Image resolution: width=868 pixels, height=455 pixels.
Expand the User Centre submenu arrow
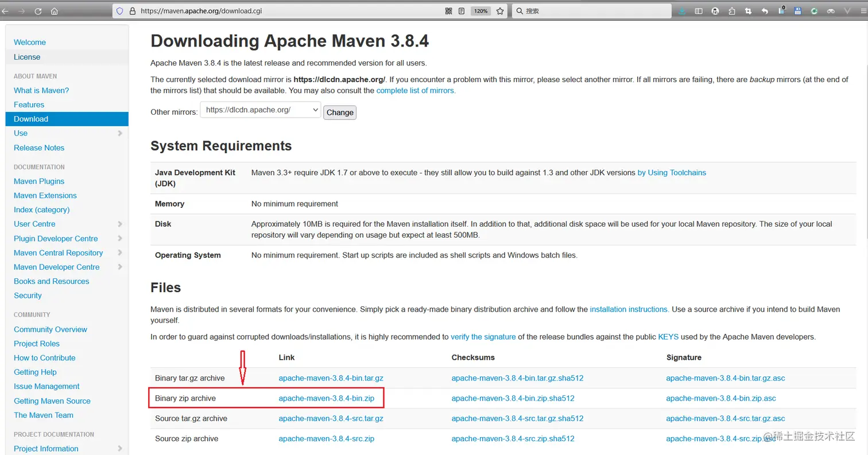click(120, 224)
